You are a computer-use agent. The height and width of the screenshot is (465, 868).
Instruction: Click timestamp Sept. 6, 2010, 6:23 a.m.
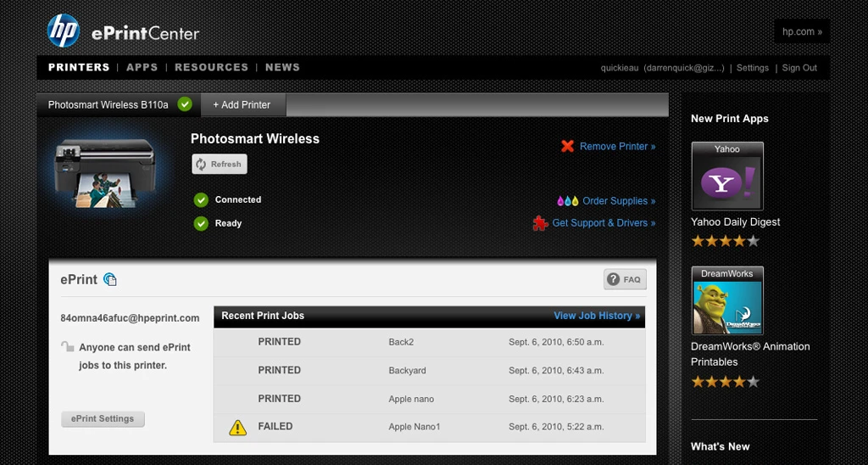(556, 399)
